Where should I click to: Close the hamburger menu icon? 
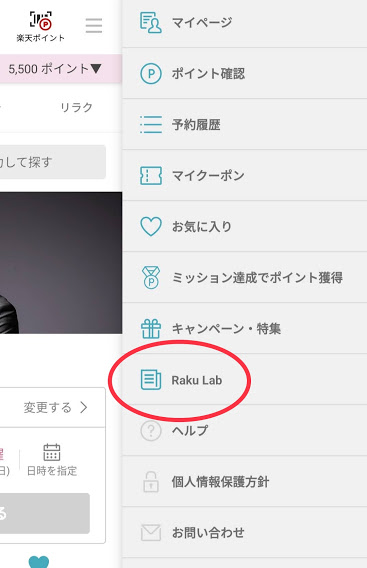tap(94, 25)
